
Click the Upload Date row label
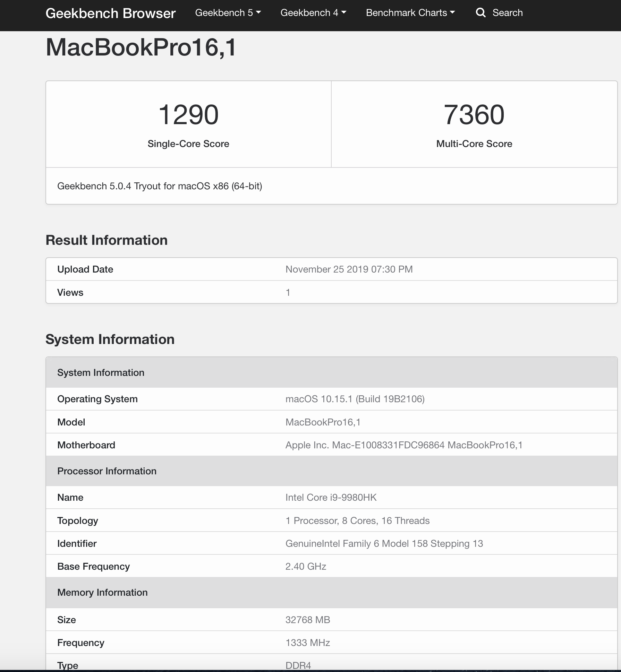[x=85, y=269]
